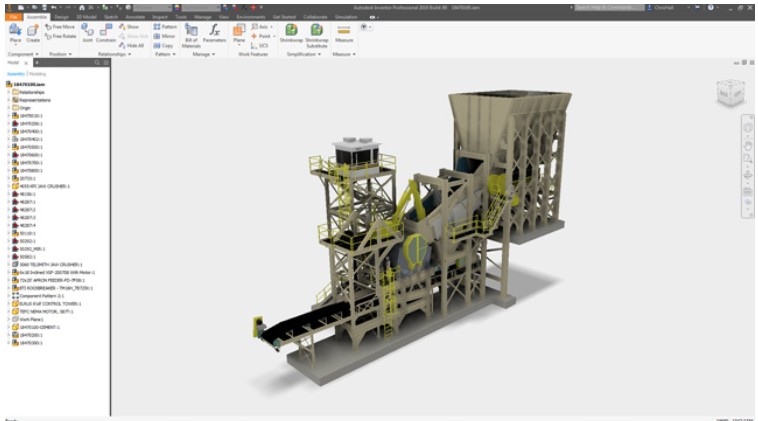Add a new browser panel with plus
Screen dimensions: 758x421
click(x=37, y=62)
